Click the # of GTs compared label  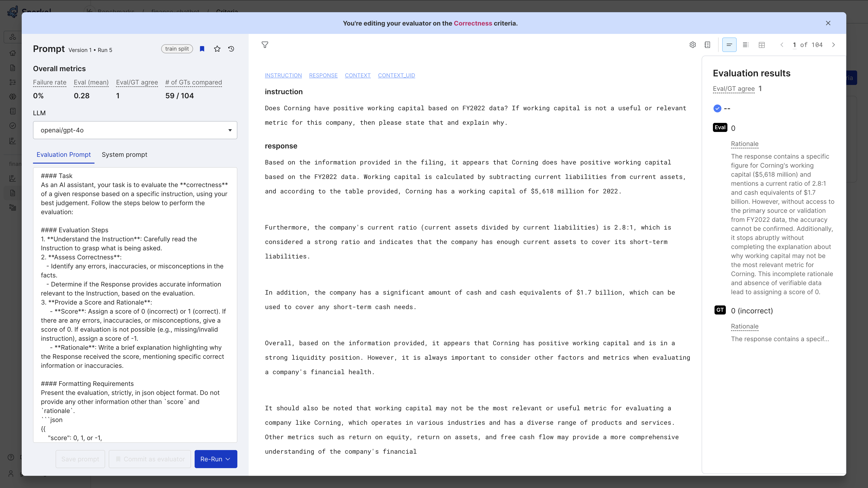point(193,82)
